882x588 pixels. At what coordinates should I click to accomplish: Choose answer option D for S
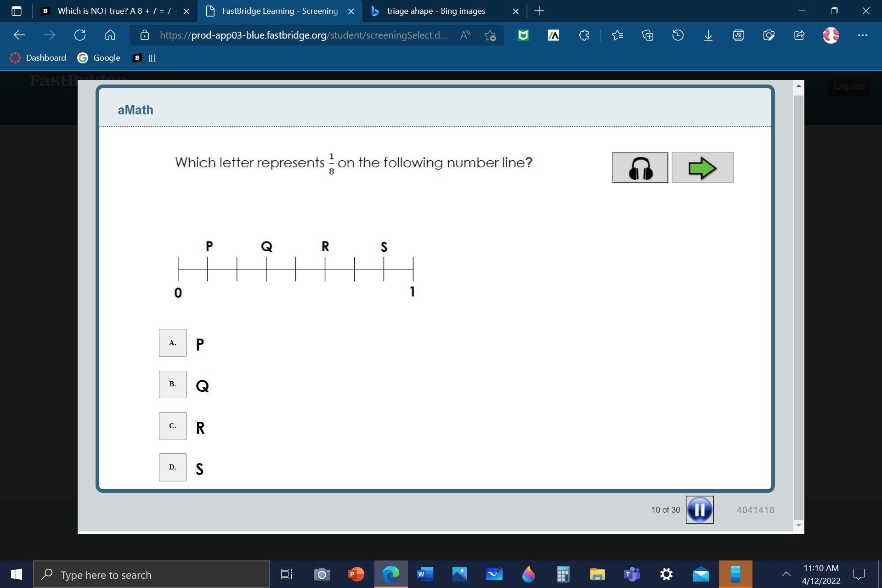click(x=172, y=467)
